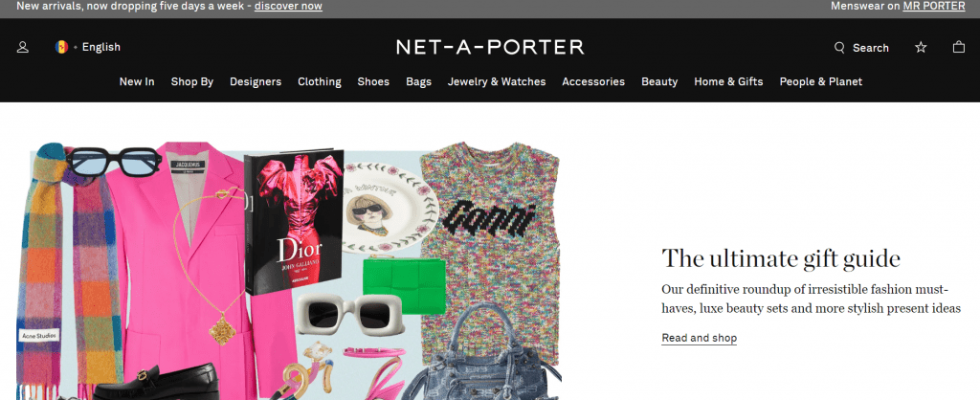Go to the Shoes category
The height and width of the screenshot is (400, 980).
pos(373,82)
